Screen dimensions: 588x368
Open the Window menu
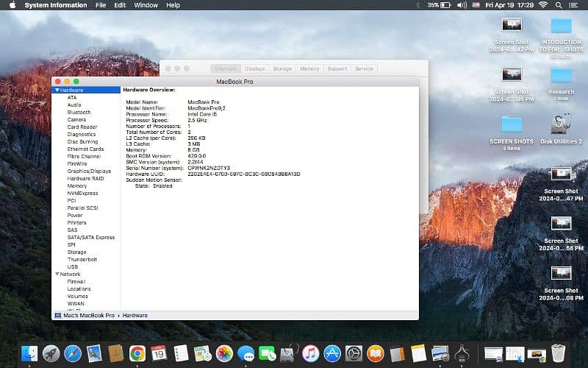point(146,5)
